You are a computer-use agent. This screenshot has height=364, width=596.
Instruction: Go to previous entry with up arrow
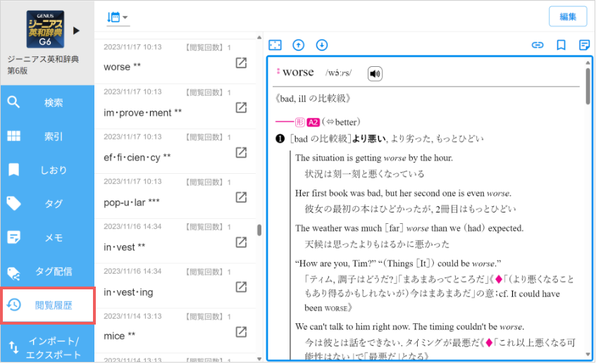299,45
